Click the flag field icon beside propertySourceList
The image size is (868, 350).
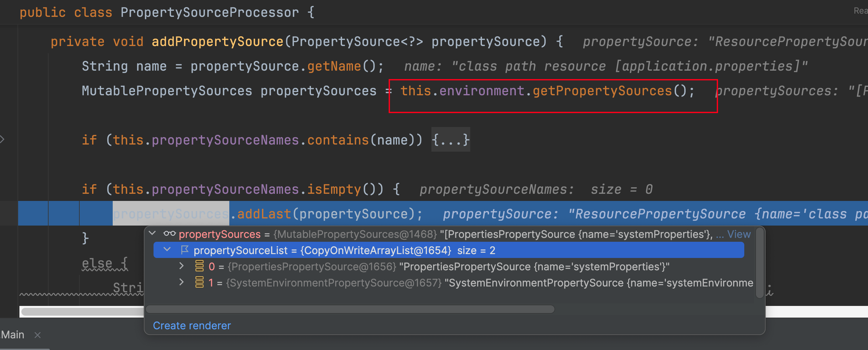tap(185, 250)
